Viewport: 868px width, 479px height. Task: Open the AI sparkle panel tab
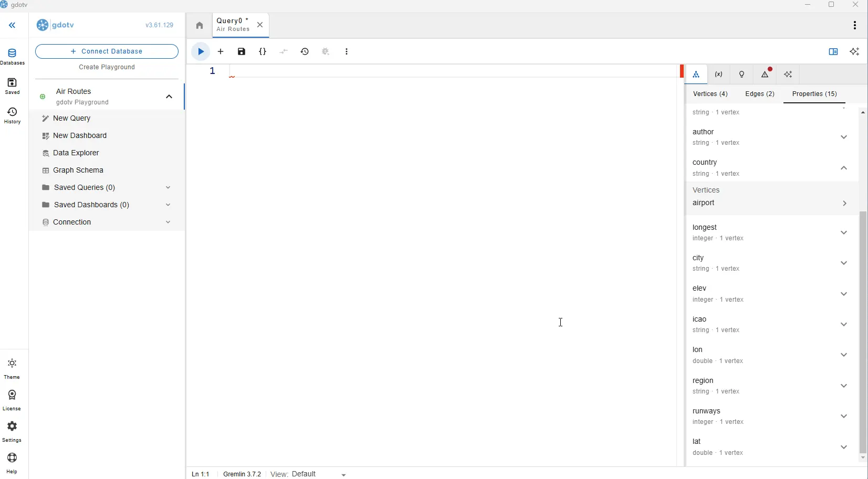[x=788, y=74]
